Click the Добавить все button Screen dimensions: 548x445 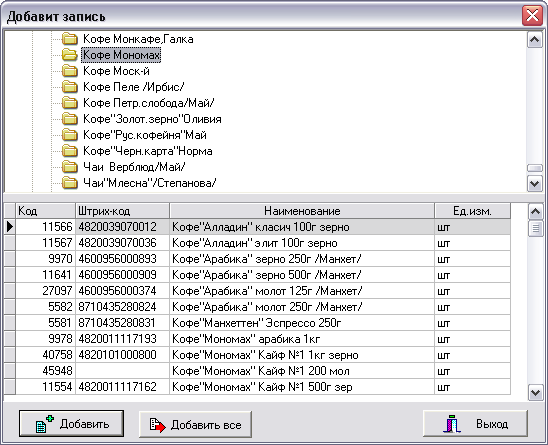tap(195, 424)
